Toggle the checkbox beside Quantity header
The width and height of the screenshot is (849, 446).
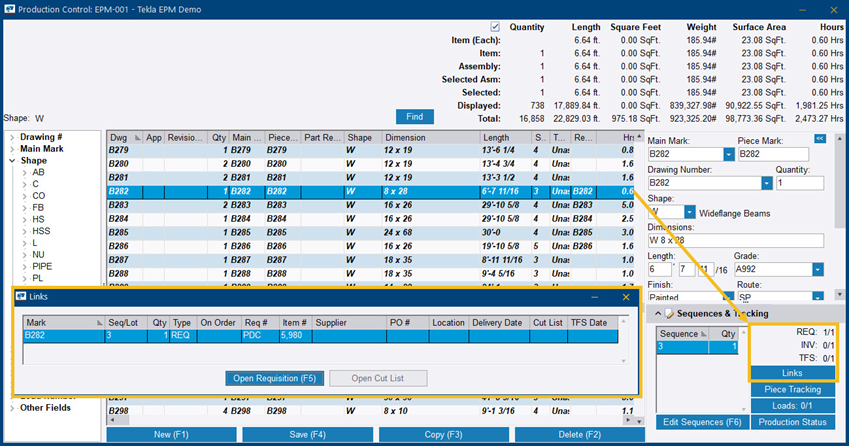pyautogui.click(x=494, y=27)
